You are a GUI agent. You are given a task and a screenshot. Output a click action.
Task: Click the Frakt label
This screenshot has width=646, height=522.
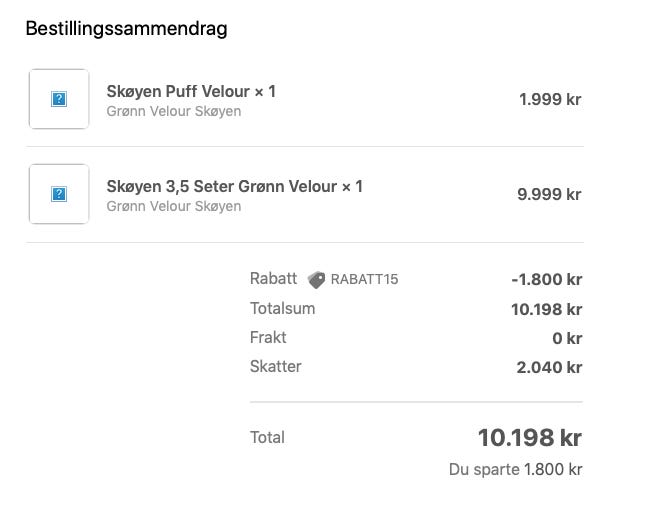coord(268,337)
